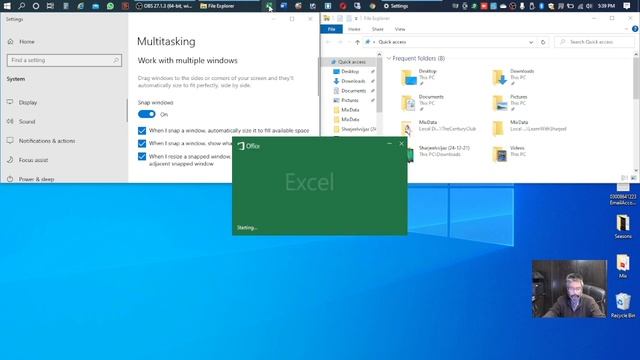Select MixData folder in TheCenturyClub
The image size is (640, 360).
click(x=439, y=128)
